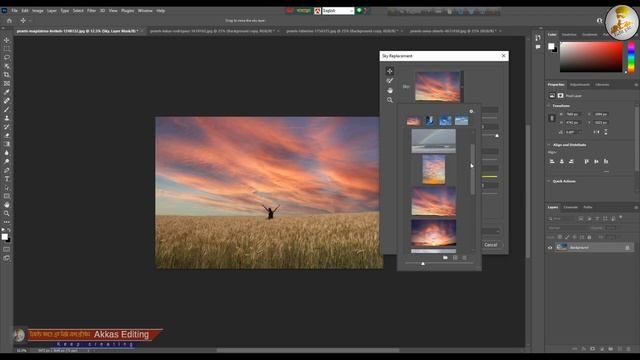This screenshot has width=640, height=360.
Task: Toggle link width and height in Transform
Action: click(x=552, y=118)
